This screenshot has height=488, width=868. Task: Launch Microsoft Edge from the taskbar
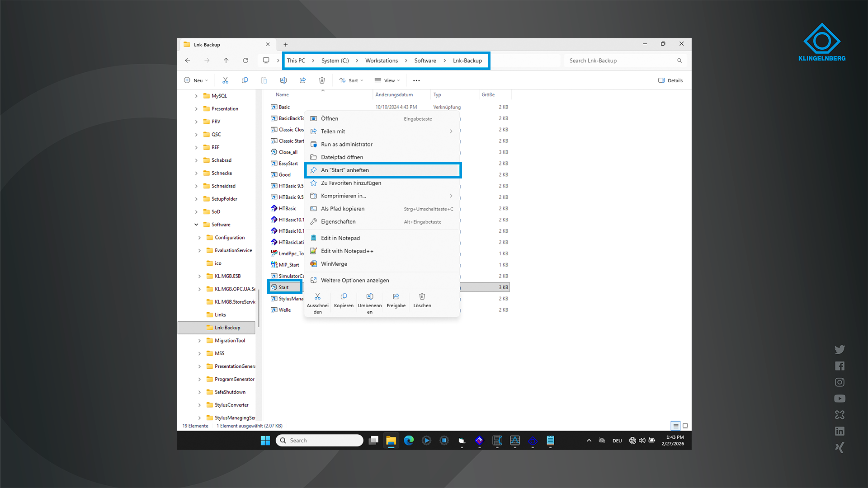pos(409,441)
